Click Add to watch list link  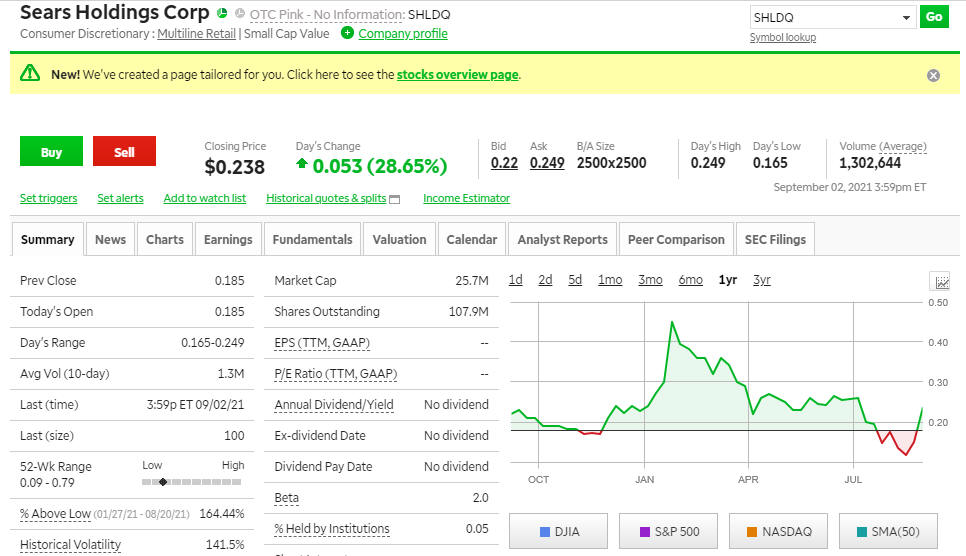pos(205,198)
